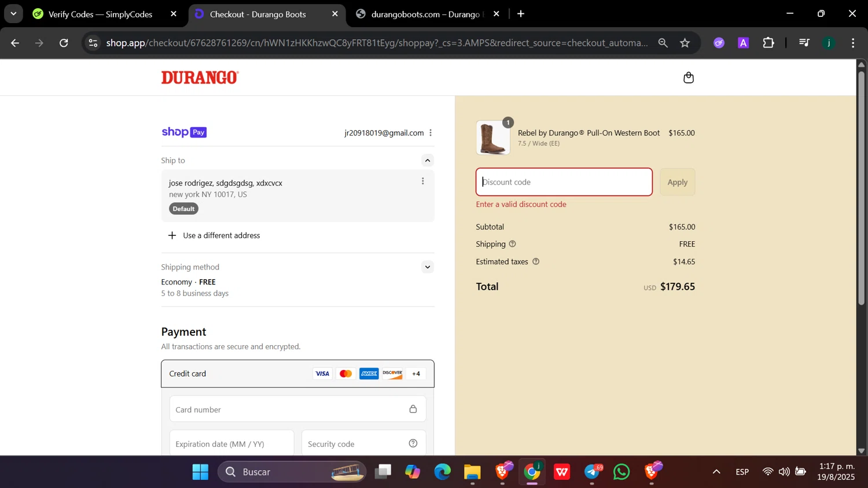This screenshot has width=868, height=488.
Task: Open browser zoom magnifier icon
Action: [663, 43]
